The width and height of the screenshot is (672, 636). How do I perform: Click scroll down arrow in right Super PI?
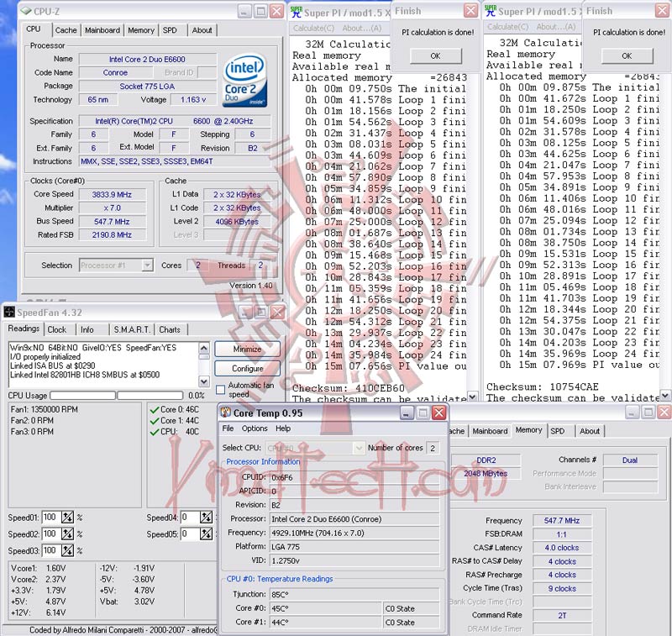pyautogui.click(x=664, y=395)
